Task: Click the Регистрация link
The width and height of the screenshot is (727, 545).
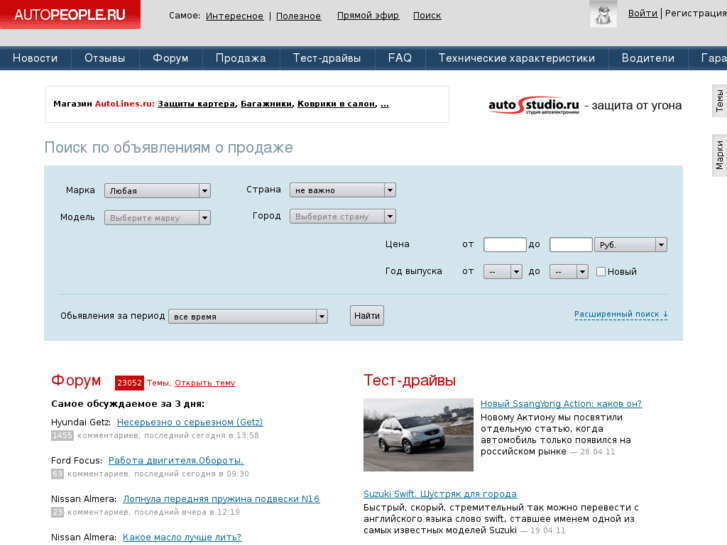Action: click(x=696, y=13)
